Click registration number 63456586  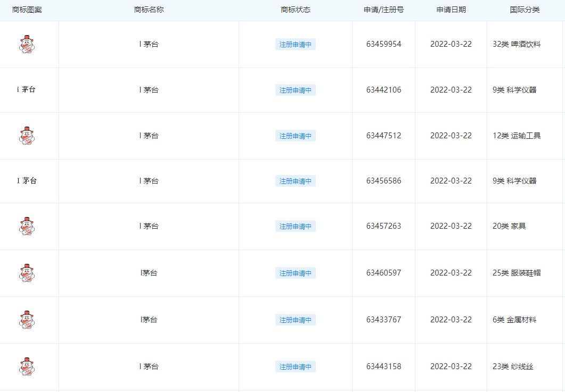point(384,181)
